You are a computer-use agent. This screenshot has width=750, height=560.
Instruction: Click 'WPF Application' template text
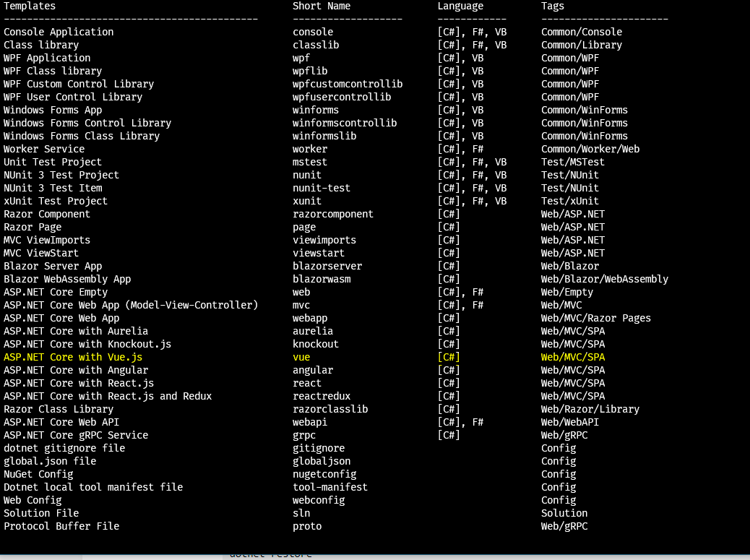tap(47, 58)
